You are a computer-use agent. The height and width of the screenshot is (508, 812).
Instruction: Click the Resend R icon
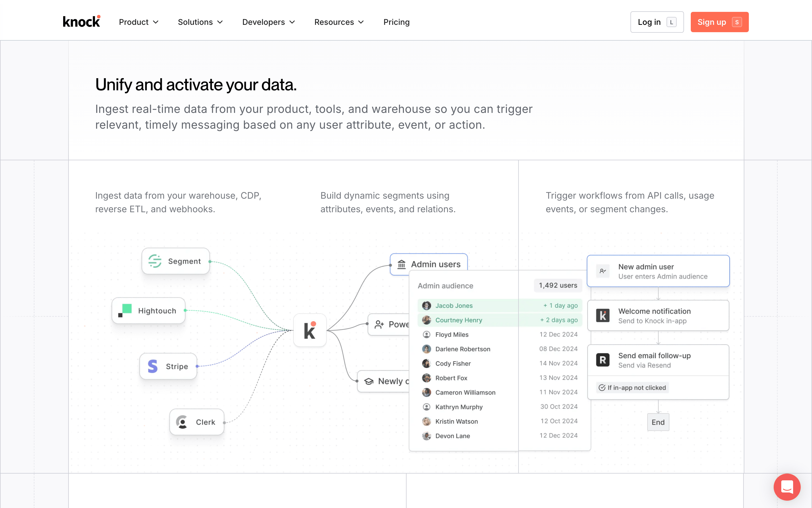point(603,360)
